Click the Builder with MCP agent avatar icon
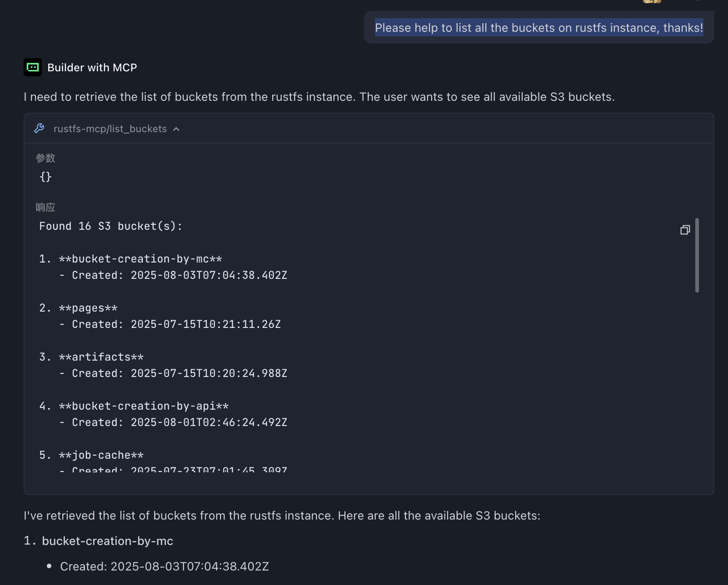 tap(33, 67)
